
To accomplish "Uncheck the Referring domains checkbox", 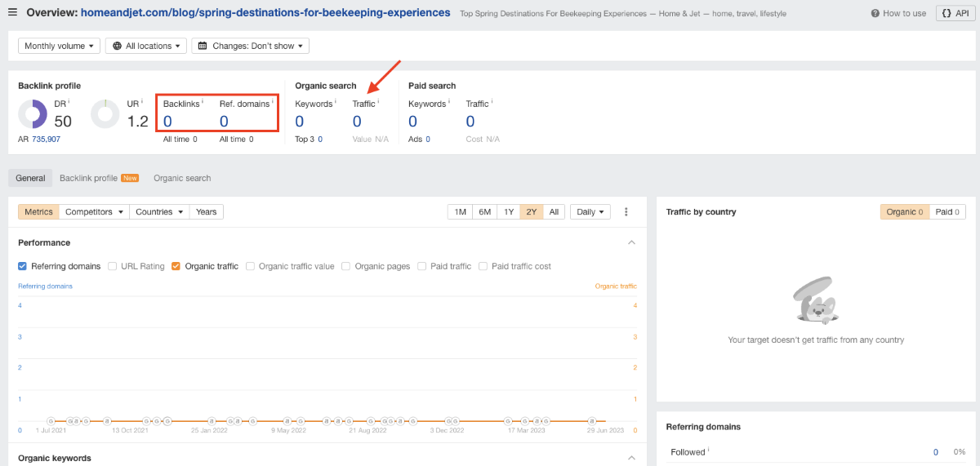I will click(x=23, y=266).
